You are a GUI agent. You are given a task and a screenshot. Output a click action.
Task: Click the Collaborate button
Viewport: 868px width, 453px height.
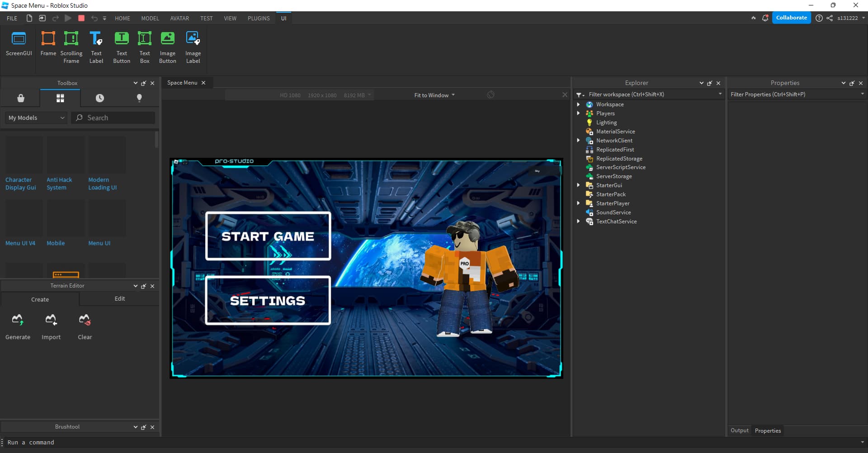point(791,18)
